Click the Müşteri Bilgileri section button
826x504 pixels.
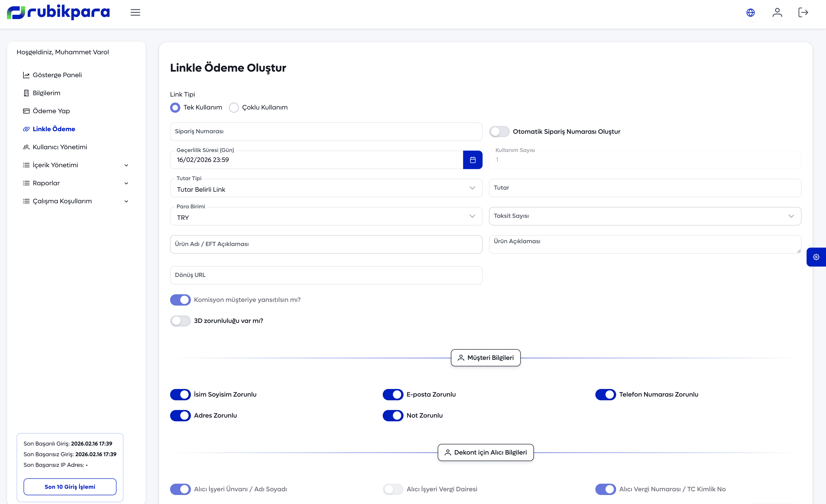485,358
